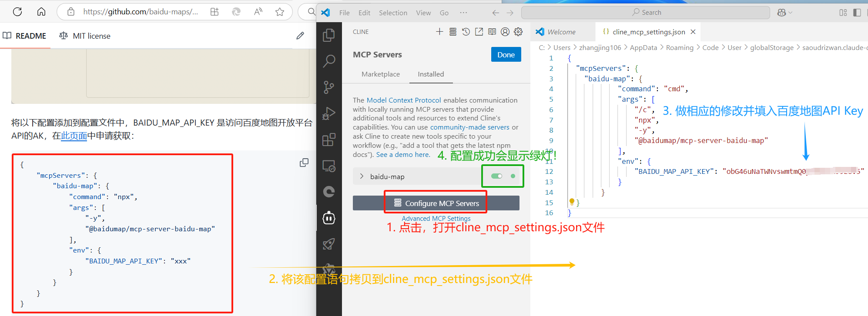This screenshot has height=316, width=868.
Task: Click the book icon in Cline header
Action: click(492, 31)
